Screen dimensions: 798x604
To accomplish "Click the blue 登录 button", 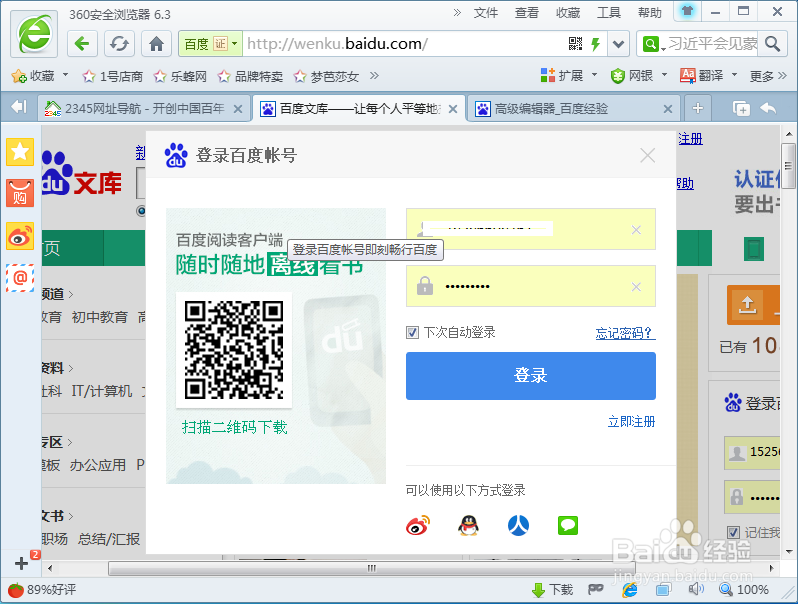I will click(x=530, y=376).
